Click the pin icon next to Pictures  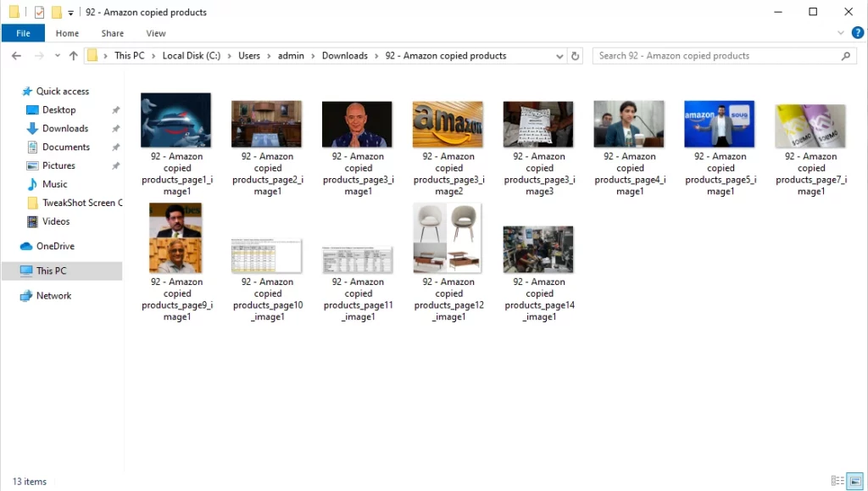click(x=115, y=165)
